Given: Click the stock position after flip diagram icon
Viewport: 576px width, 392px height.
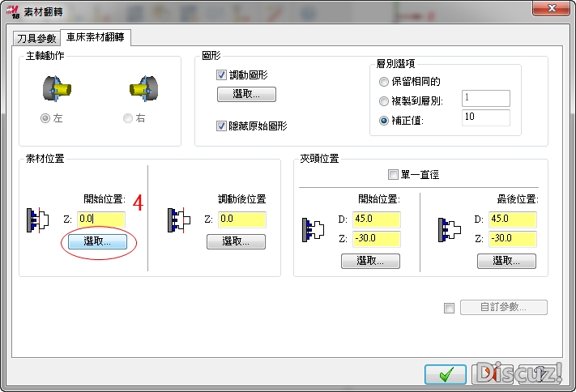Looking at the screenshot, I should point(179,219).
